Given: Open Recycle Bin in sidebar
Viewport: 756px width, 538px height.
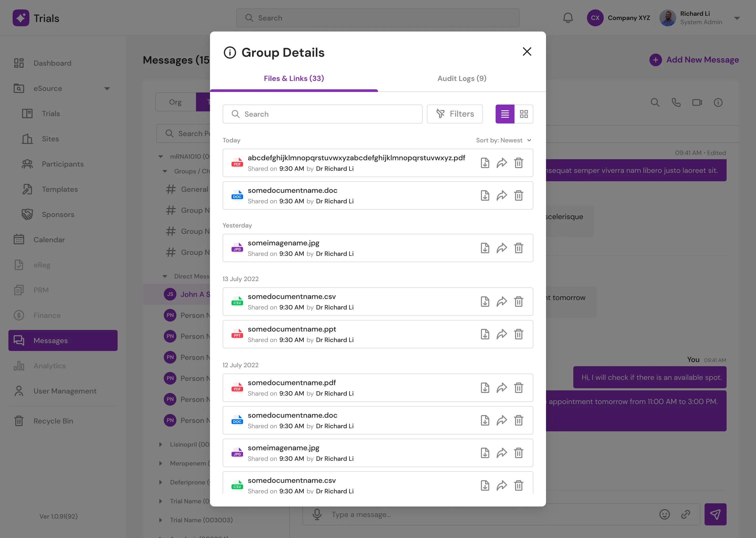Looking at the screenshot, I should (x=63, y=421).
